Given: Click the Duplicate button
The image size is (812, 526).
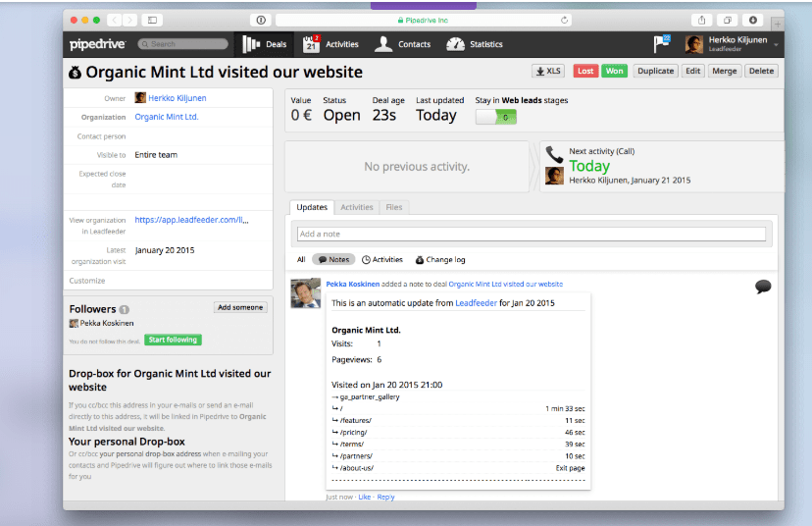Looking at the screenshot, I should pos(656,71).
